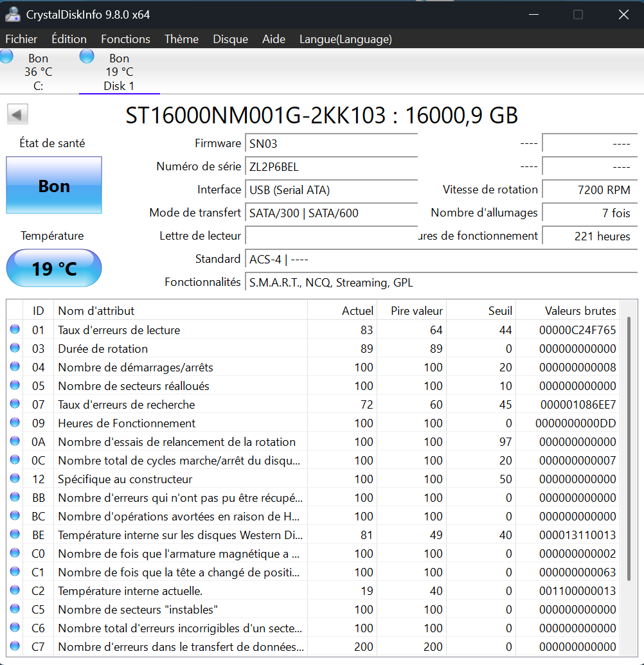Click status orb of attribute 07 row

(15, 403)
